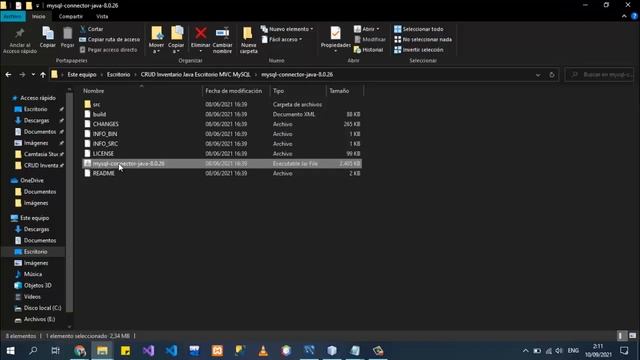640x360 pixels.
Task: Open the Mover a dropdown
Action: (156, 40)
